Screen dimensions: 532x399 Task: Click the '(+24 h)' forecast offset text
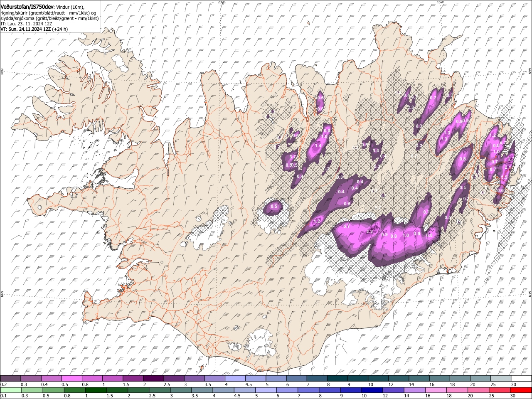point(60,30)
